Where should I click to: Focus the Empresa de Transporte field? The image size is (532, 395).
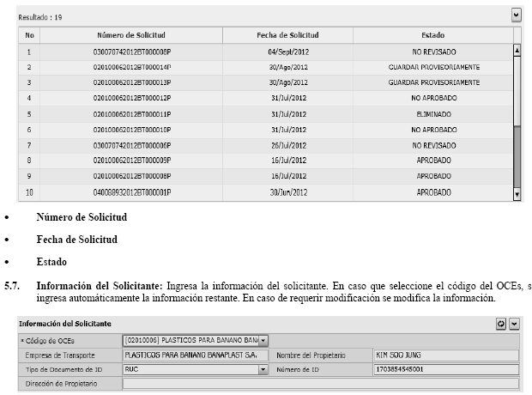[195, 355]
